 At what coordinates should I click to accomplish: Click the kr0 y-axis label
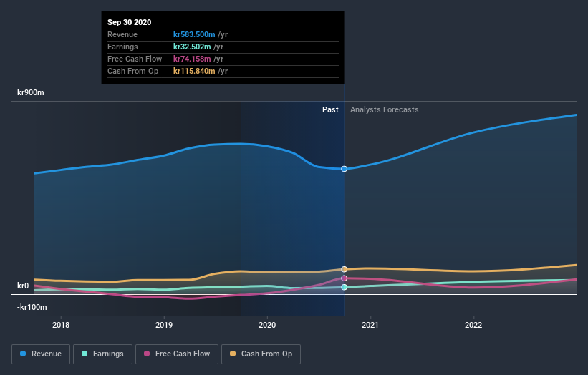[23, 286]
